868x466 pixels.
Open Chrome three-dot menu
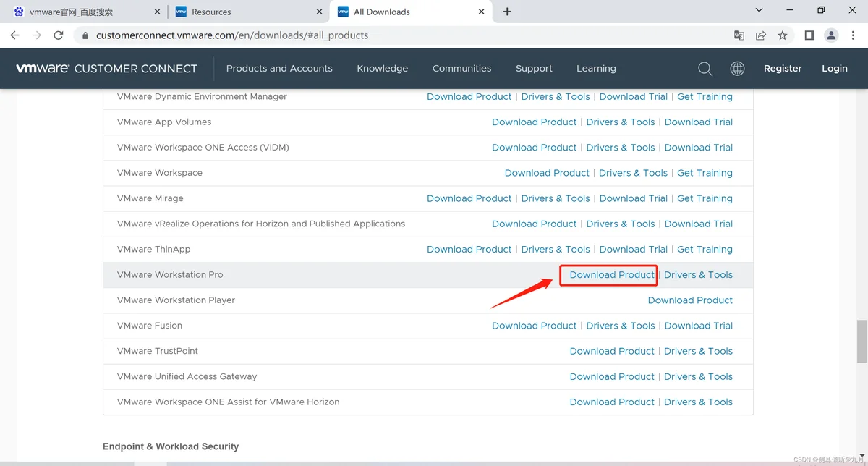[x=853, y=35]
